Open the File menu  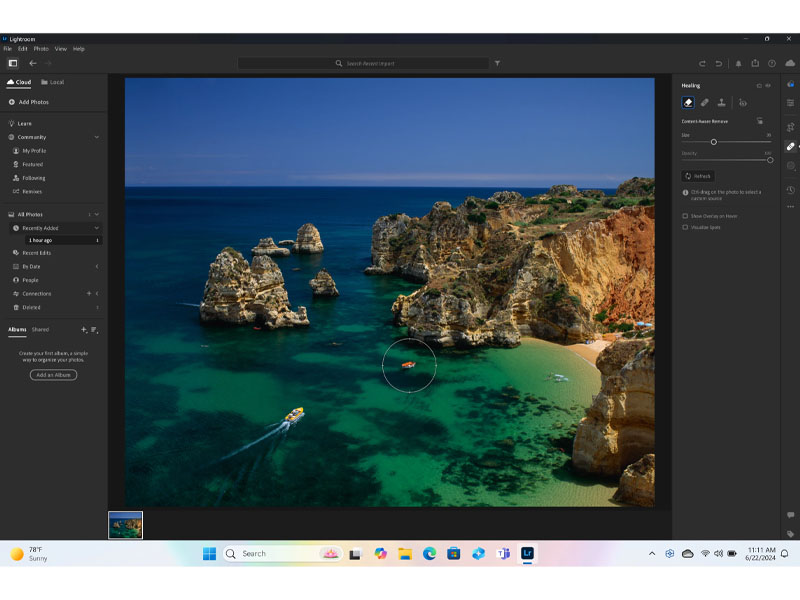(x=8, y=49)
